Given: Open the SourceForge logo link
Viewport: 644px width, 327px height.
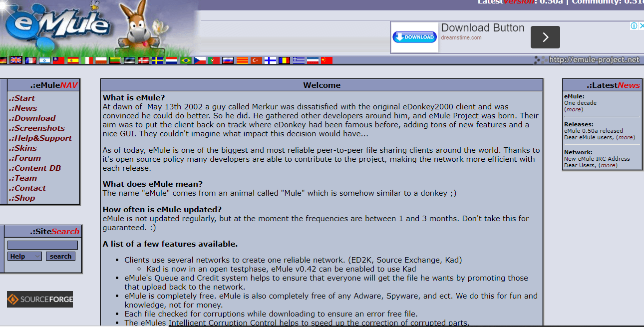Looking at the screenshot, I should click(x=40, y=300).
